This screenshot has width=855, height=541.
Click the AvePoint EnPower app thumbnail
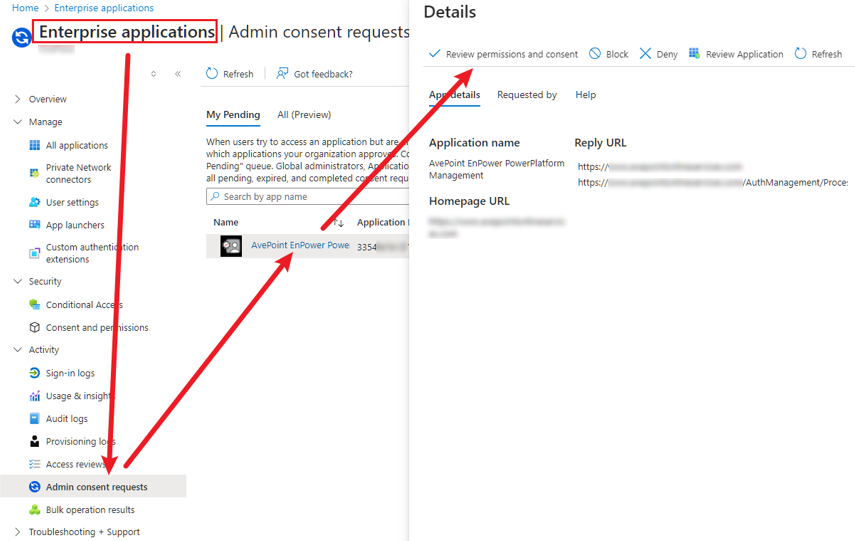231,246
